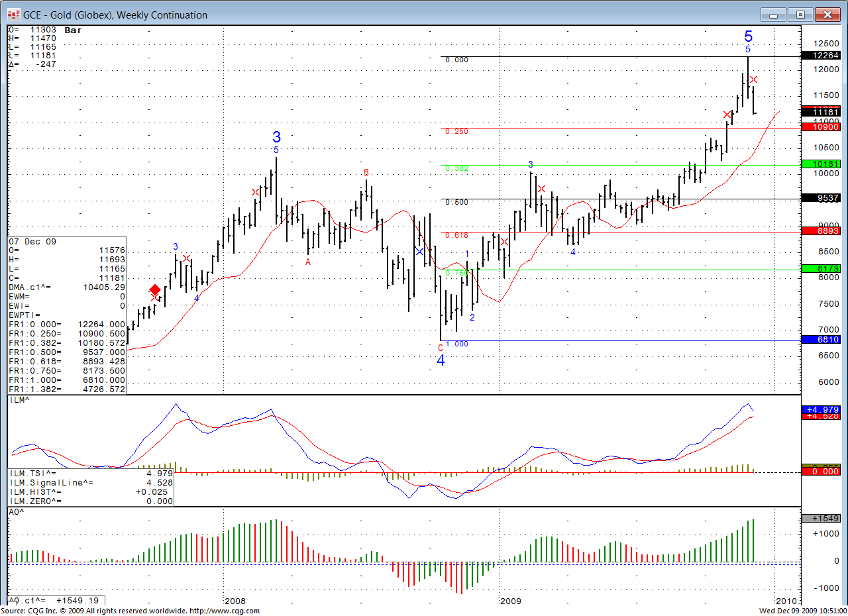Maximize the GCE Gold chart window

coord(801,15)
